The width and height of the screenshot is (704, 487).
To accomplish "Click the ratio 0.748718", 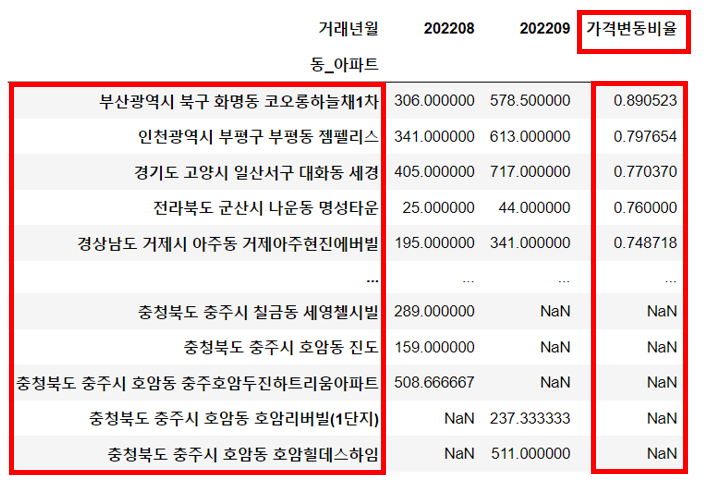I will pyautogui.click(x=645, y=243).
